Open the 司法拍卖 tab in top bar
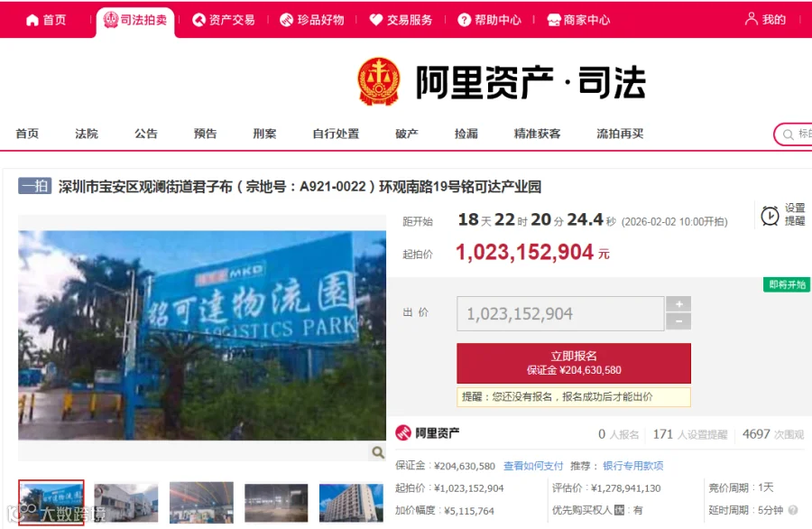This screenshot has width=812, height=529. click(135, 20)
